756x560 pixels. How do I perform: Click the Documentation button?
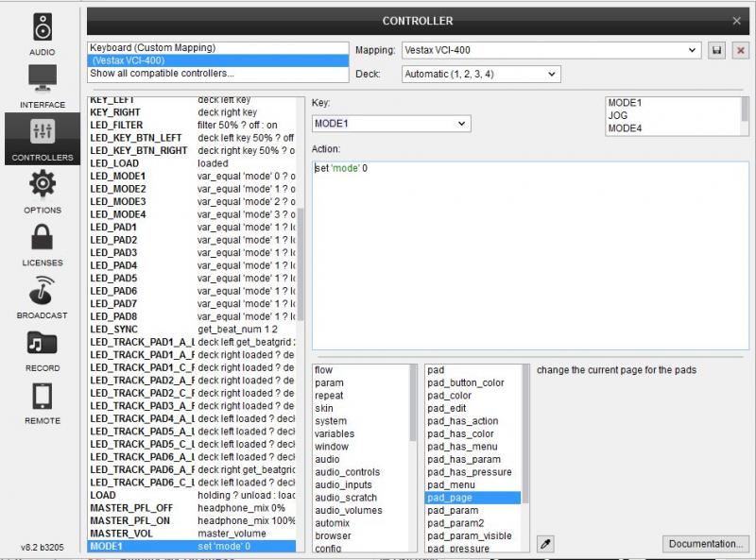(705, 544)
